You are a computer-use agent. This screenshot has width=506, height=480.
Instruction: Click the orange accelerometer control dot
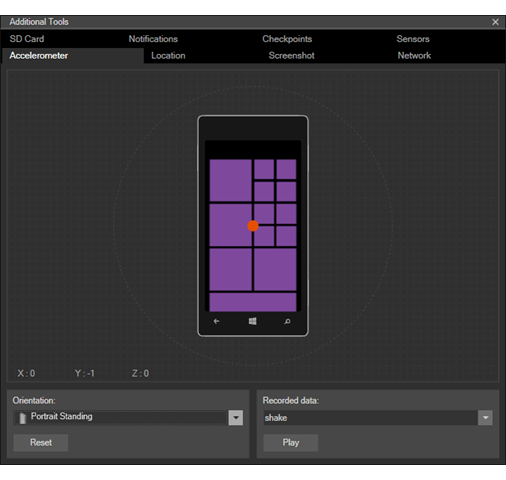click(253, 226)
